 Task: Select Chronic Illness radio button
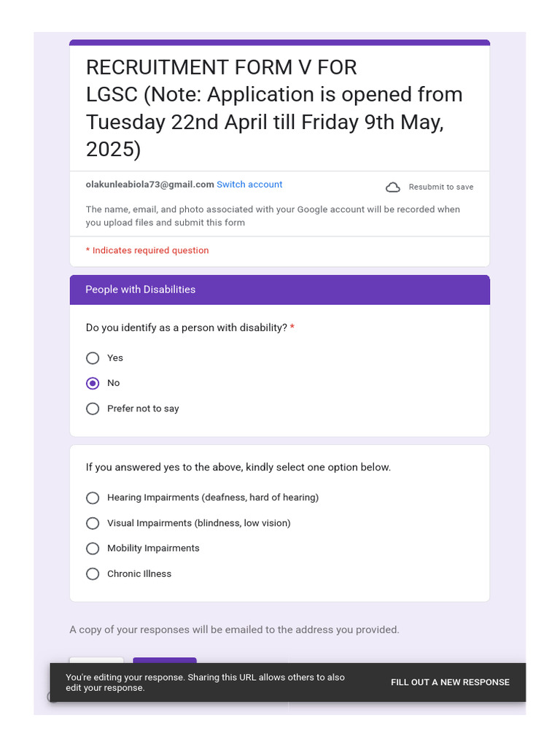click(93, 574)
